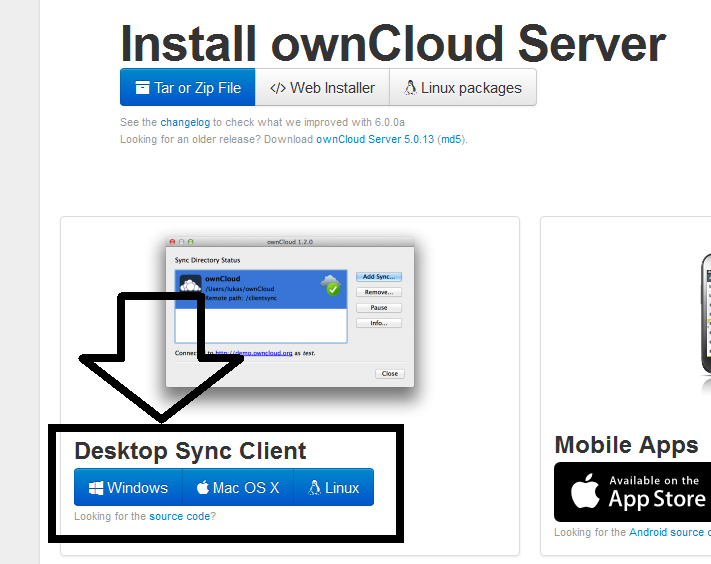Click Add Sync in the client screenshot
Image resolution: width=711 pixels, height=564 pixels.
pyautogui.click(x=379, y=277)
